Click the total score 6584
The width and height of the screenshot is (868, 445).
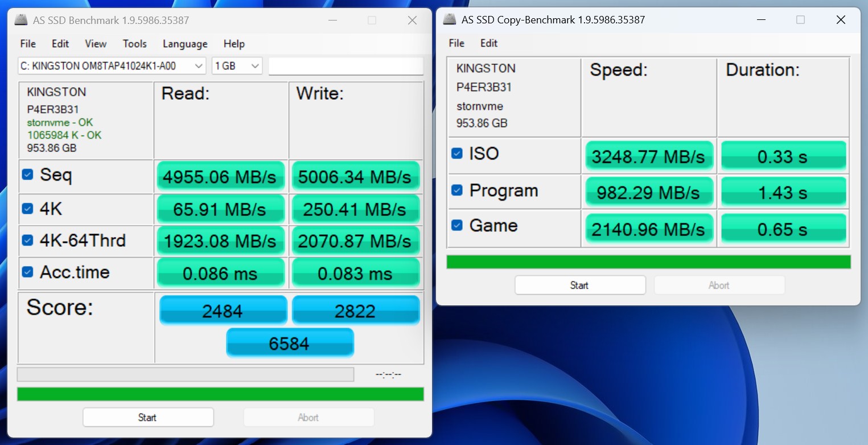(x=290, y=343)
